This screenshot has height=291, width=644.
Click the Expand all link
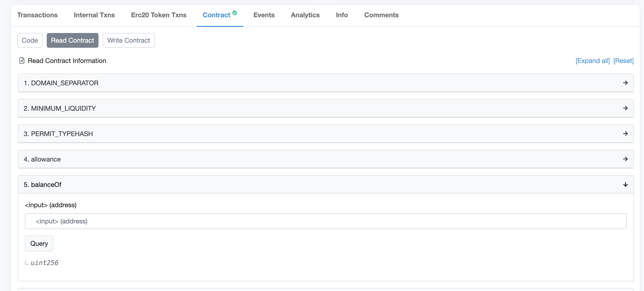(592, 61)
